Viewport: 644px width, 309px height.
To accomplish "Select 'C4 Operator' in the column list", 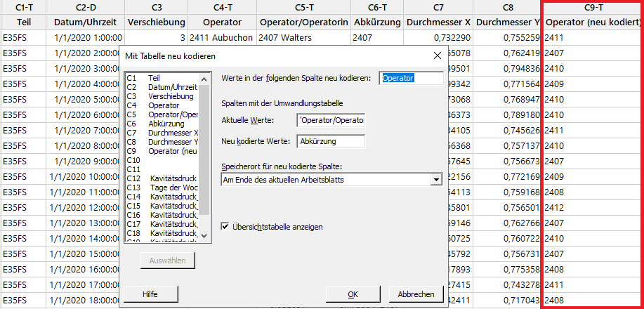I will (x=162, y=105).
